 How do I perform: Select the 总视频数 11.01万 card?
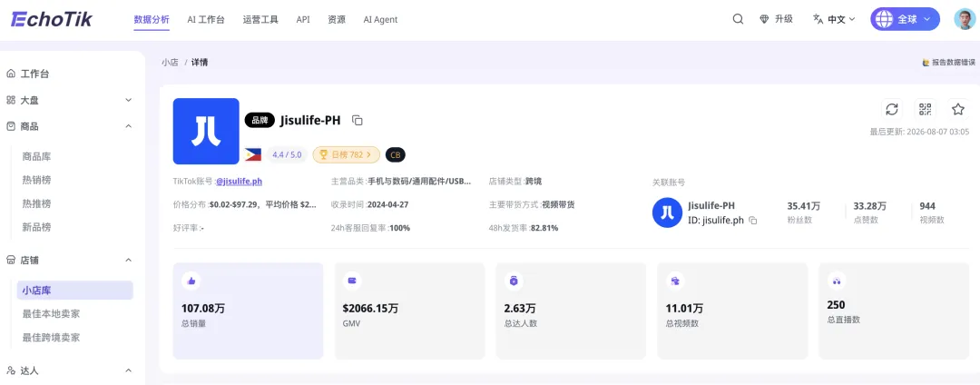[732, 311]
